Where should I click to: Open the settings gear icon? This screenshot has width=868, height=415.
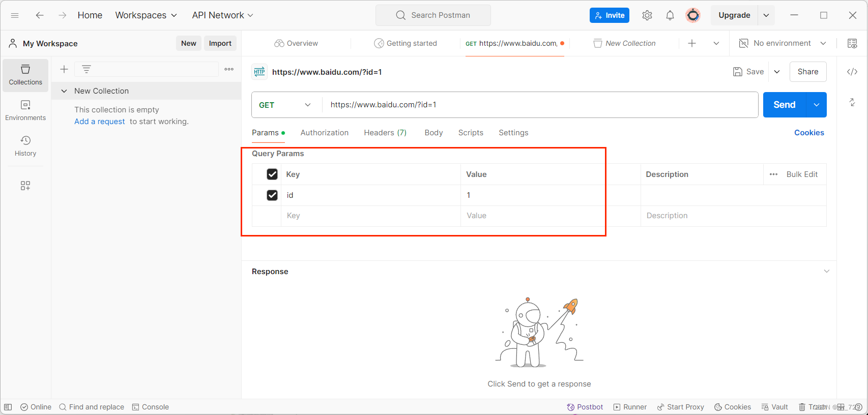pos(647,15)
